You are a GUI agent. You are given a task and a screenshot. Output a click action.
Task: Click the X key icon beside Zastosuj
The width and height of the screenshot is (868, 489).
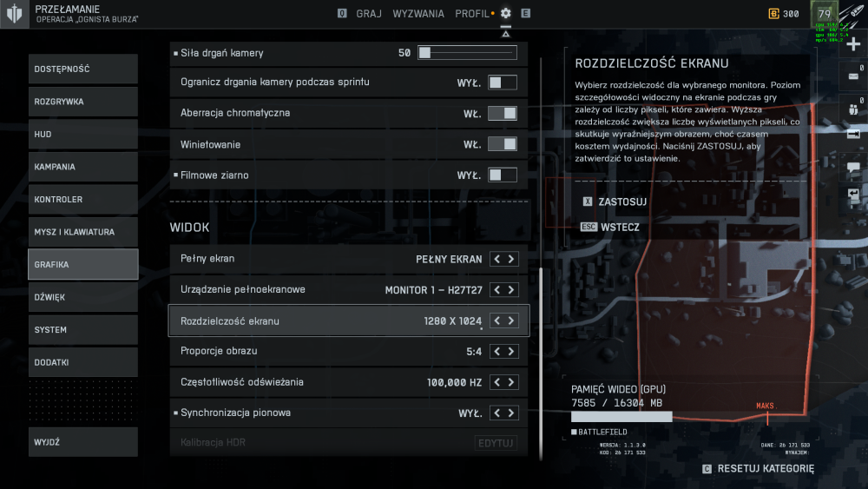tap(588, 202)
